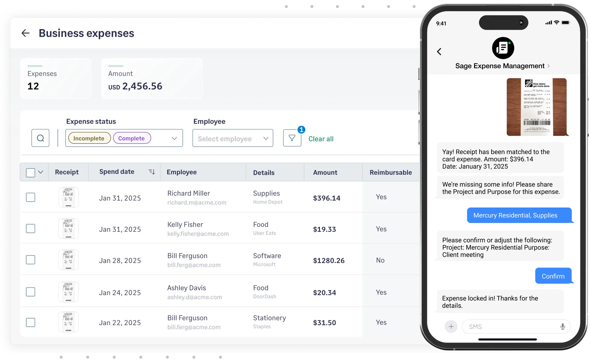The image size is (590, 364).
Task: Select all expenses with header checkbox
Action: point(30,172)
